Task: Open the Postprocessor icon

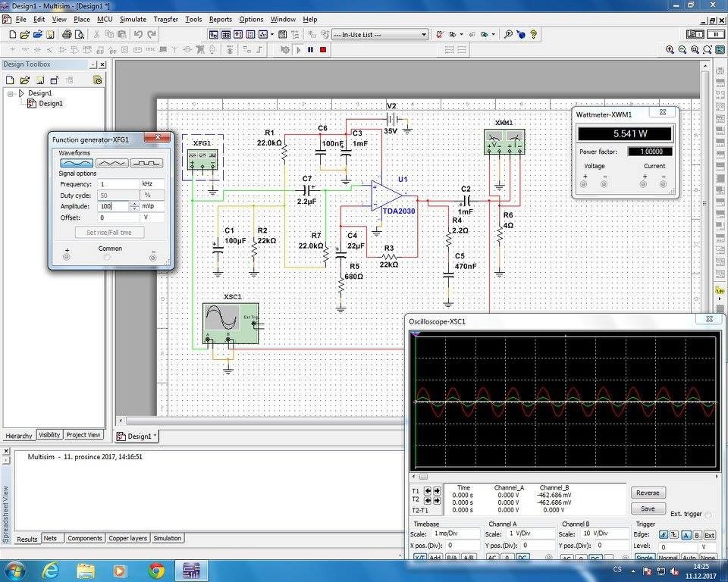Action: coord(282,34)
